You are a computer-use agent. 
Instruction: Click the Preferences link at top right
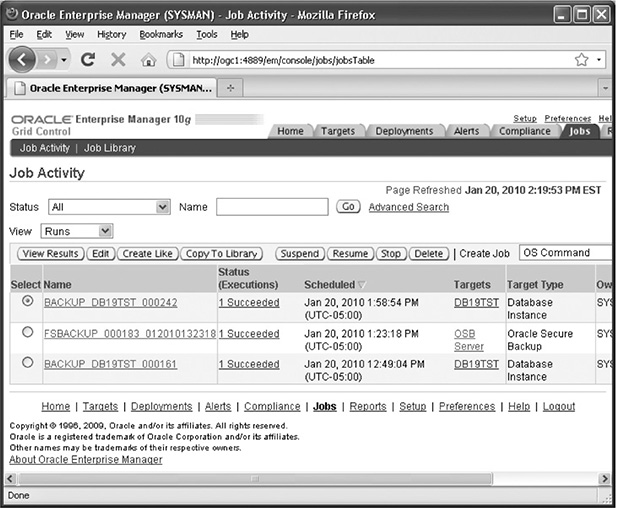568,118
